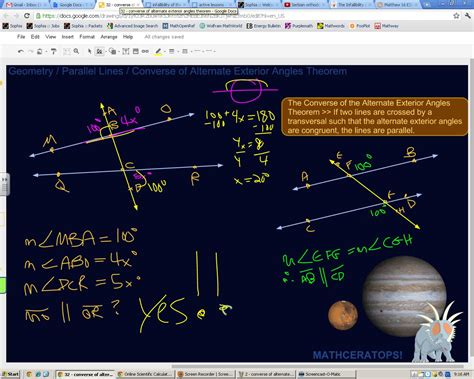
Task: Click the Insert link icon
Action: pos(145,51)
